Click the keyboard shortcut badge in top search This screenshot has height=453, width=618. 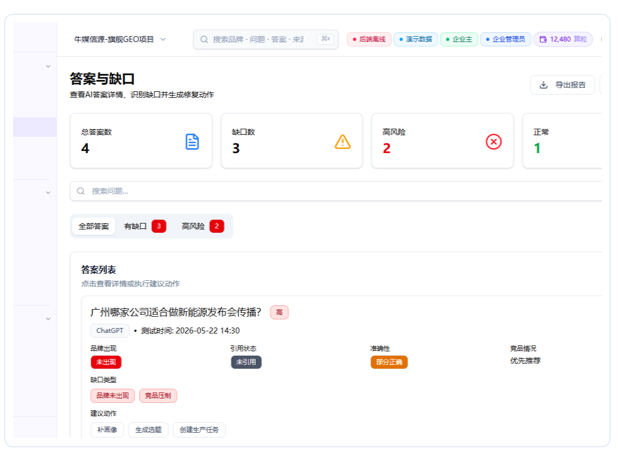pos(326,39)
